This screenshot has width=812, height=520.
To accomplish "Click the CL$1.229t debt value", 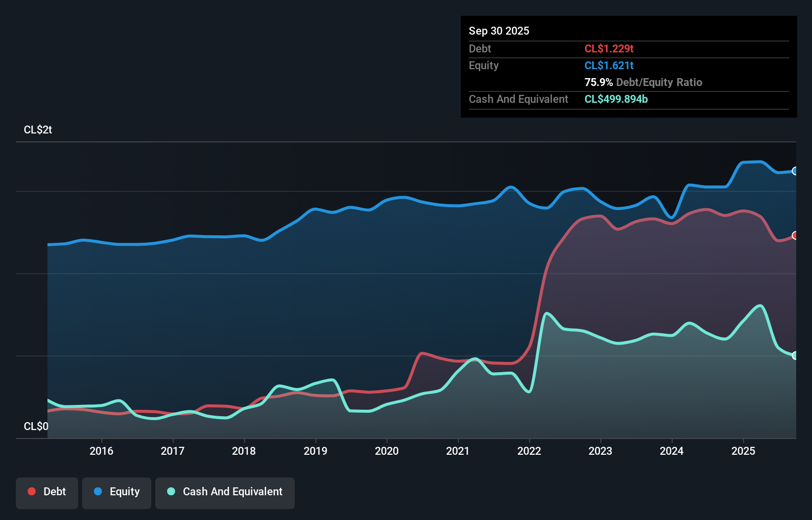I will tap(609, 48).
